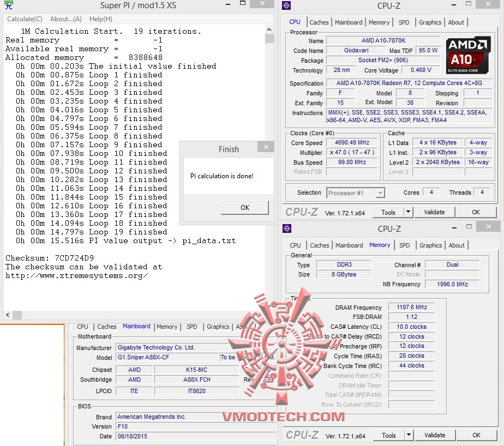Click the Southbridge value A88X FCH
Screen dimensions: 504x446
pos(197,379)
